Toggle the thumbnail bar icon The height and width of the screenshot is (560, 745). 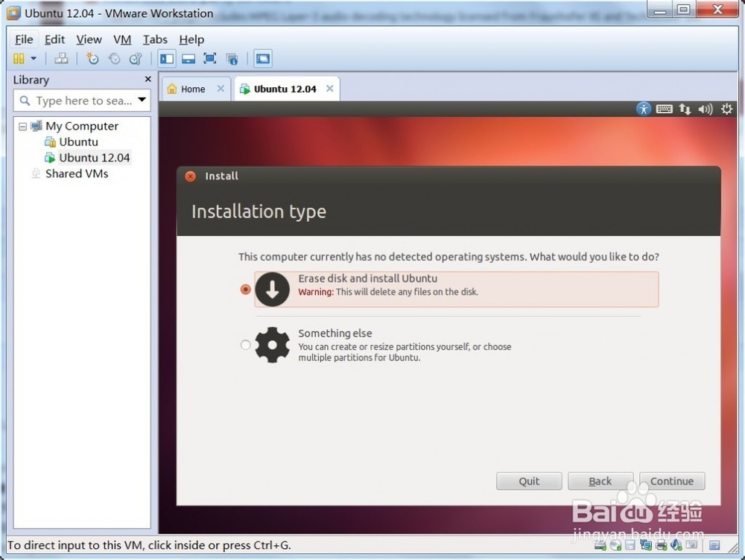(x=188, y=59)
